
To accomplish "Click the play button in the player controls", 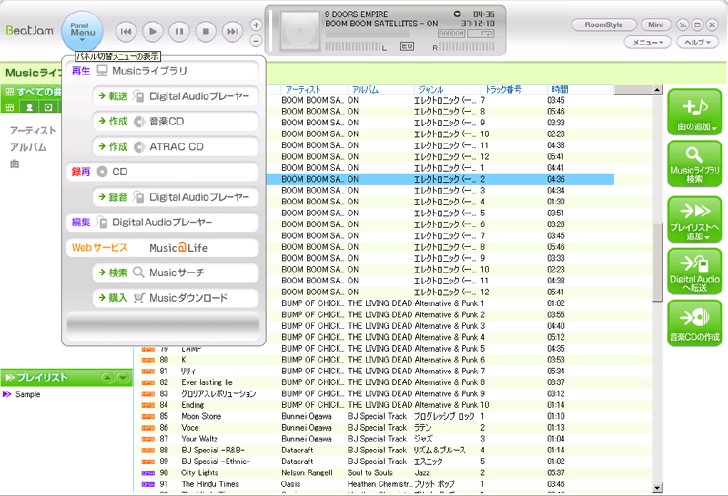I will coord(152,32).
